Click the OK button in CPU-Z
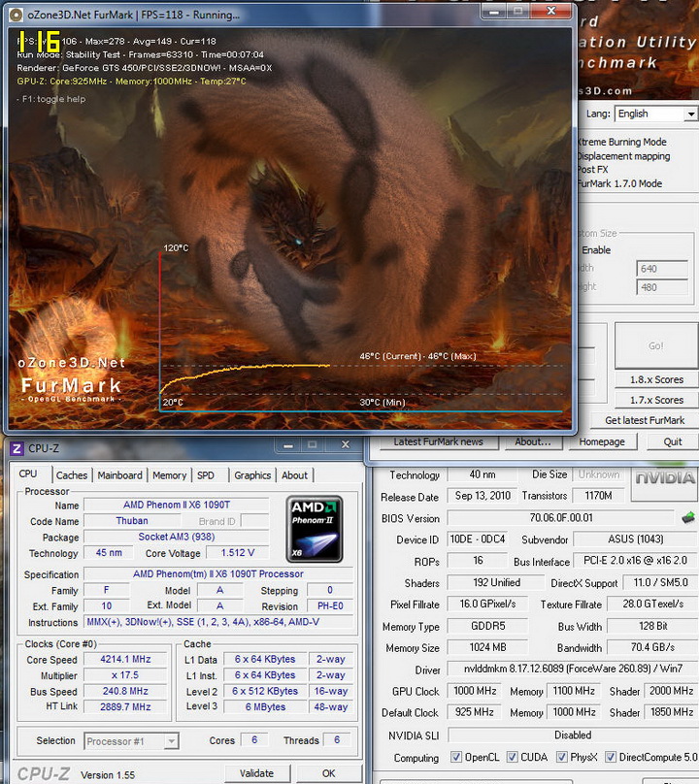The height and width of the screenshot is (784, 699). click(329, 773)
